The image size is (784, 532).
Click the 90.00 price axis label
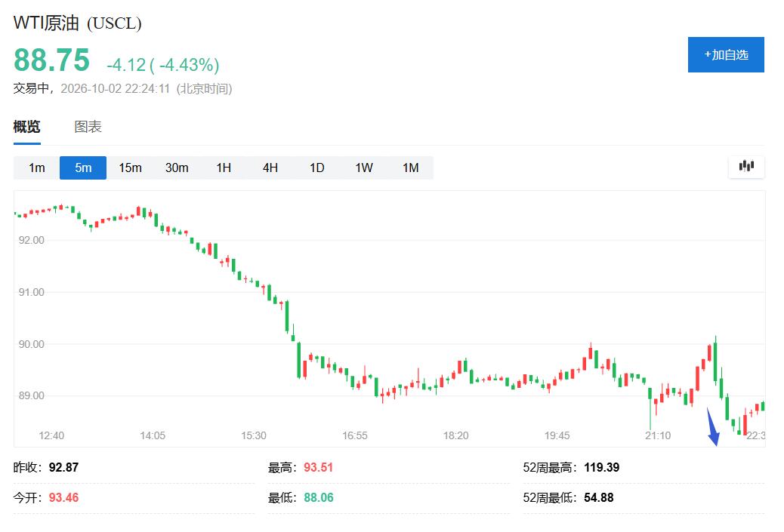[x=32, y=344]
